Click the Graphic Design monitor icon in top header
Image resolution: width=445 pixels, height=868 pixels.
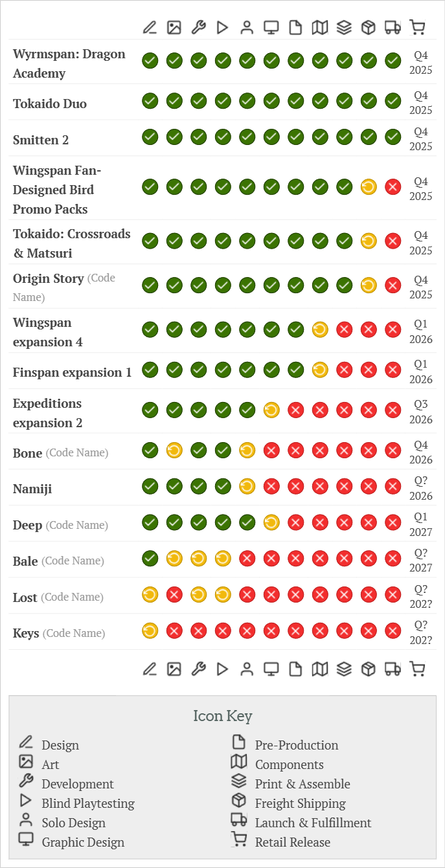click(271, 27)
